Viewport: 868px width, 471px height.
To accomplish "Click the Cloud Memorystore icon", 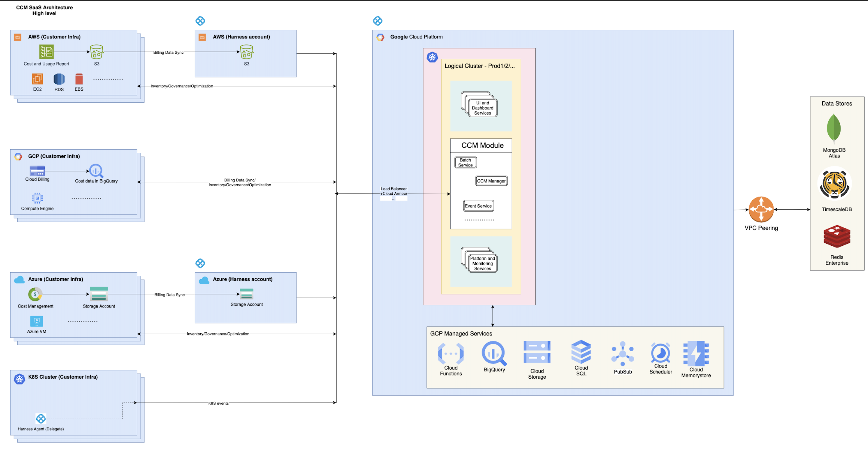I will [696, 353].
